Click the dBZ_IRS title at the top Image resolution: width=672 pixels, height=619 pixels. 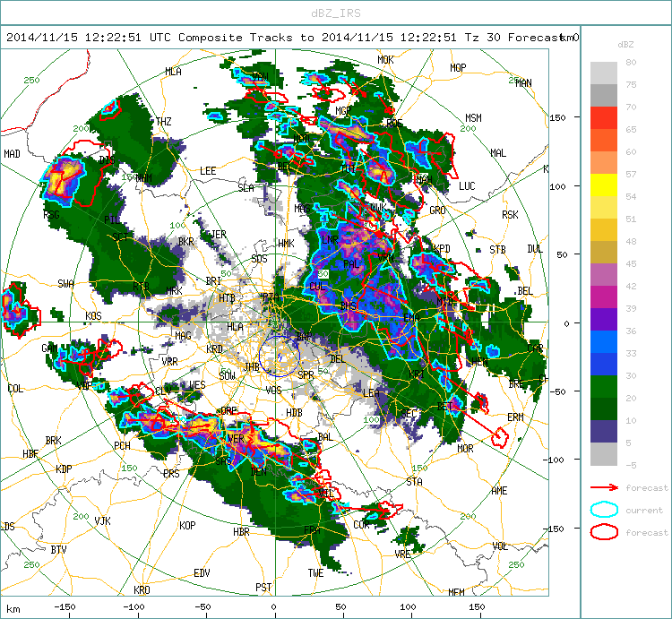tap(336, 13)
